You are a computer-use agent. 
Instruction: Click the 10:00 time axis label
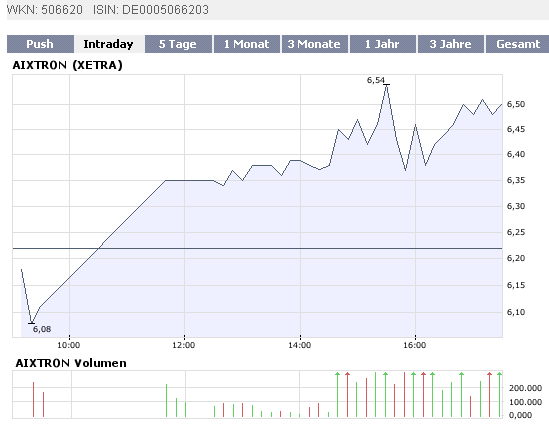pos(69,345)
